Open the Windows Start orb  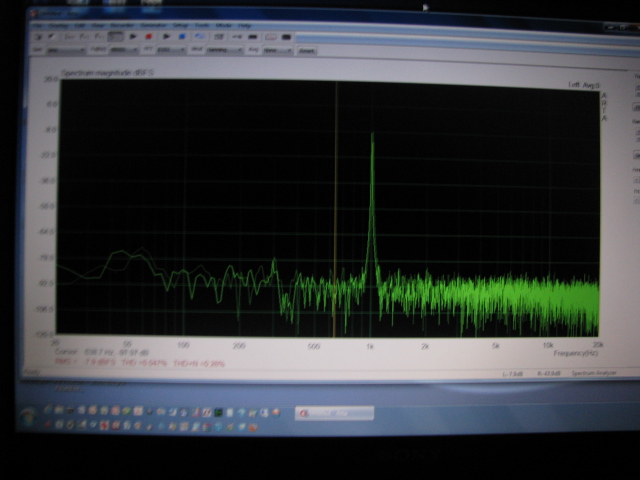click(29, 417)
